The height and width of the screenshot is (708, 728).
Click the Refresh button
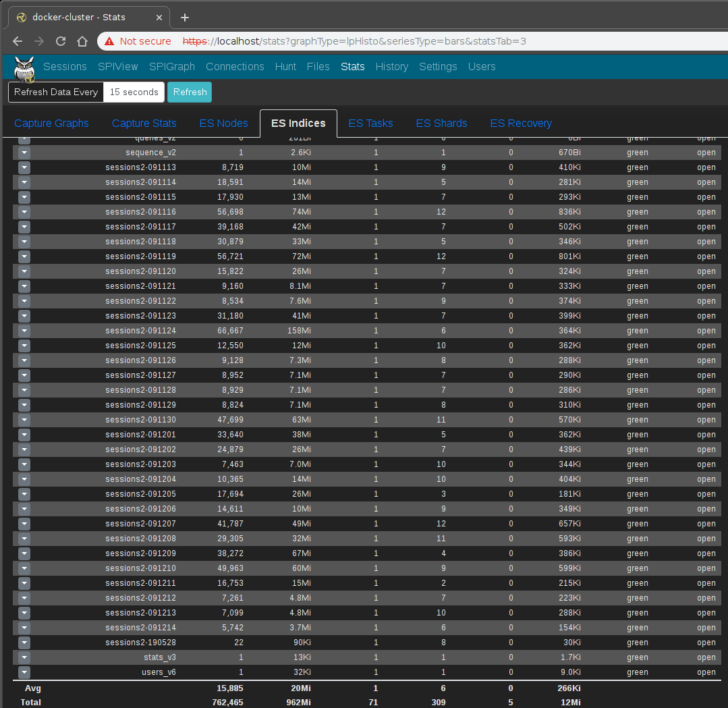(x=189, y=92)
